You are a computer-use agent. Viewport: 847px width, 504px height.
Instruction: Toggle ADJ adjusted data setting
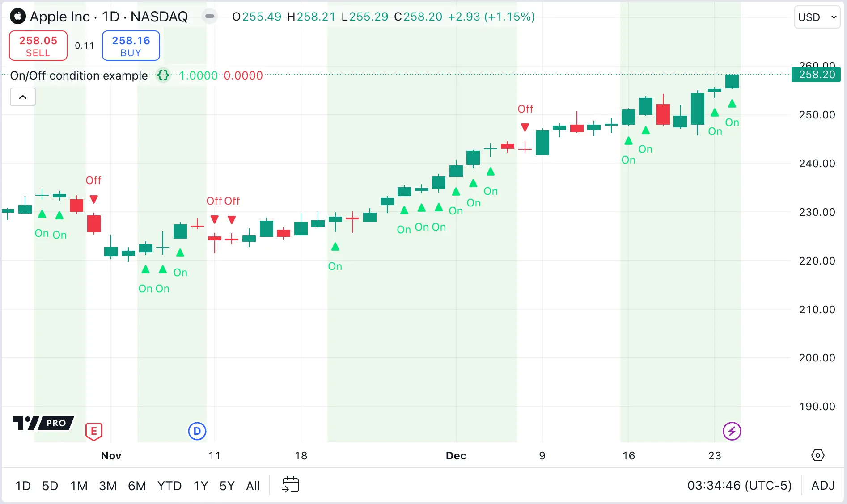pyautogui.click(x=823, y=486)
